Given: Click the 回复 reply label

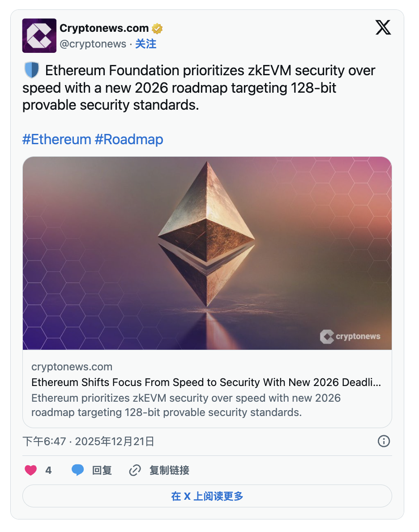Looking at the screenshot, I should click(x=102, y=470).
